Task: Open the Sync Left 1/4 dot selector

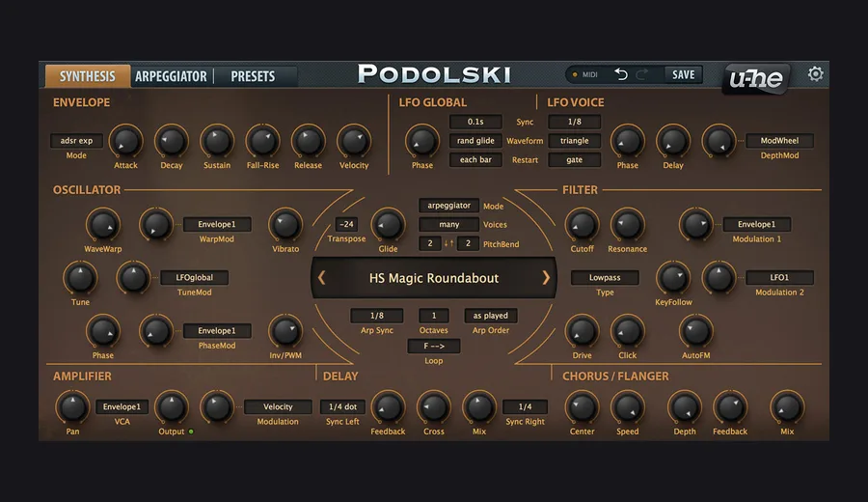Action: pos(342,406)
